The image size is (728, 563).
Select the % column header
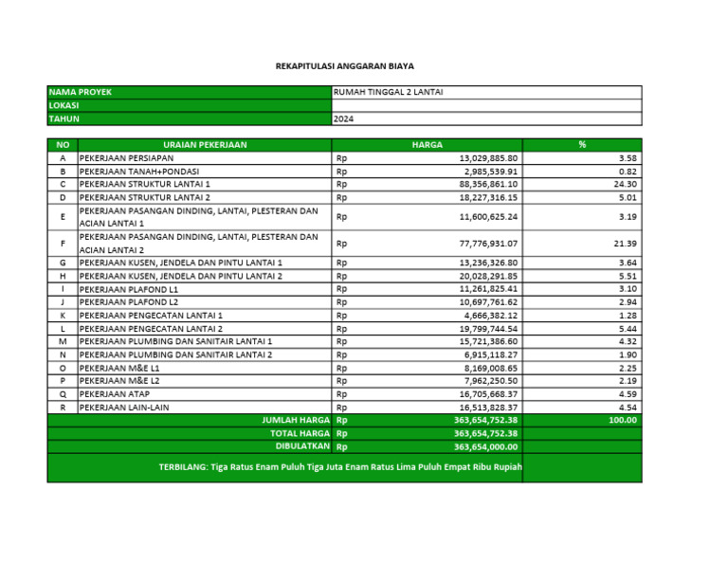(582, 145)
